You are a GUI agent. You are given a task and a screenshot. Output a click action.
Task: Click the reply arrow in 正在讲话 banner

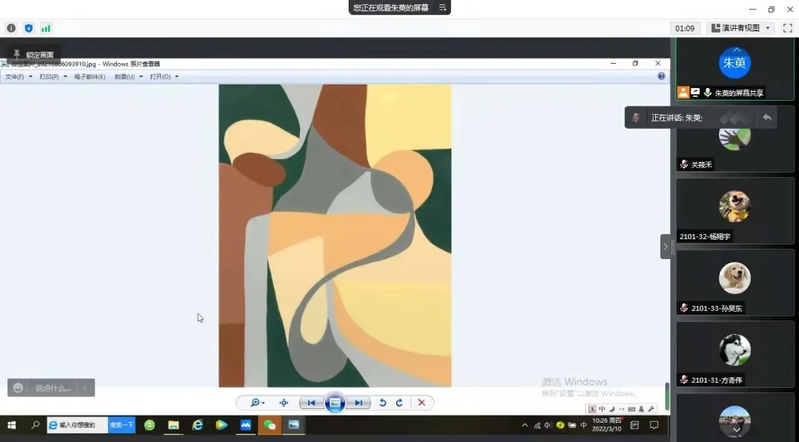tap(767, 118)
